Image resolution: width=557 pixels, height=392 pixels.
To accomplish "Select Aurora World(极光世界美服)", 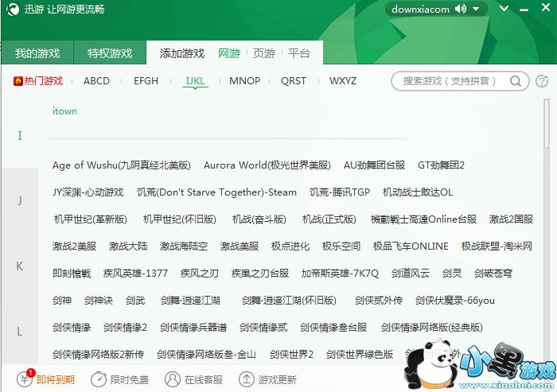I will [x=267, y=165].
